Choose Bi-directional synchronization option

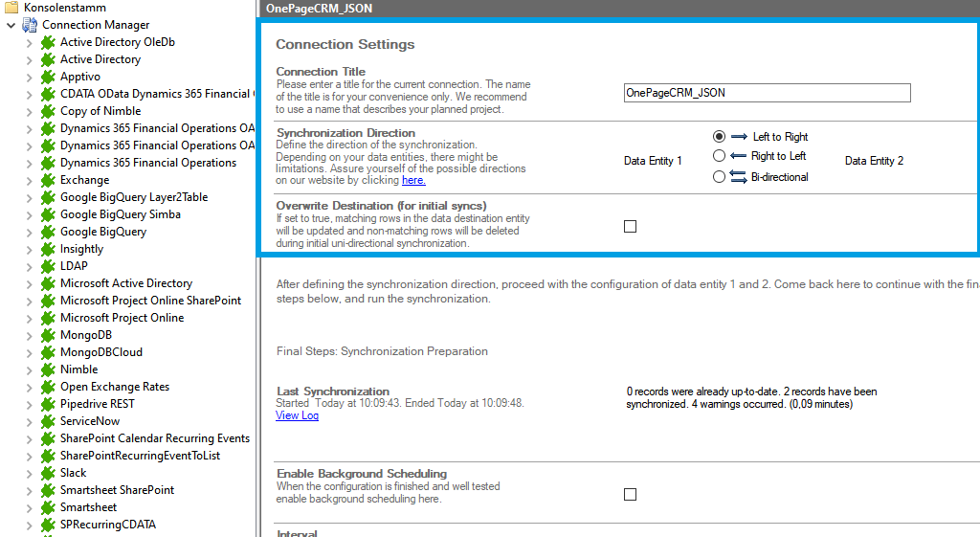(719, 177)
